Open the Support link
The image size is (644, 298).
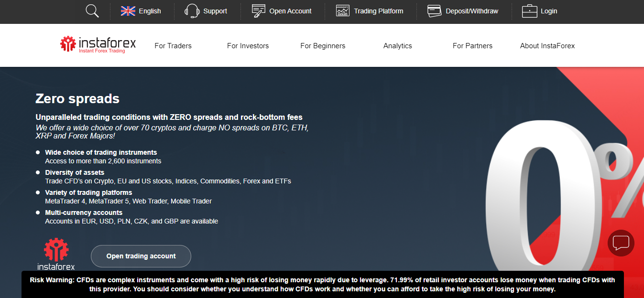[x=215, y=11]
